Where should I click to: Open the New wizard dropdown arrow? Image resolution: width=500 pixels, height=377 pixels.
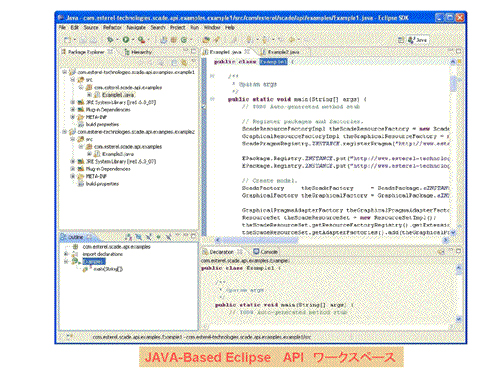[74, 40]
